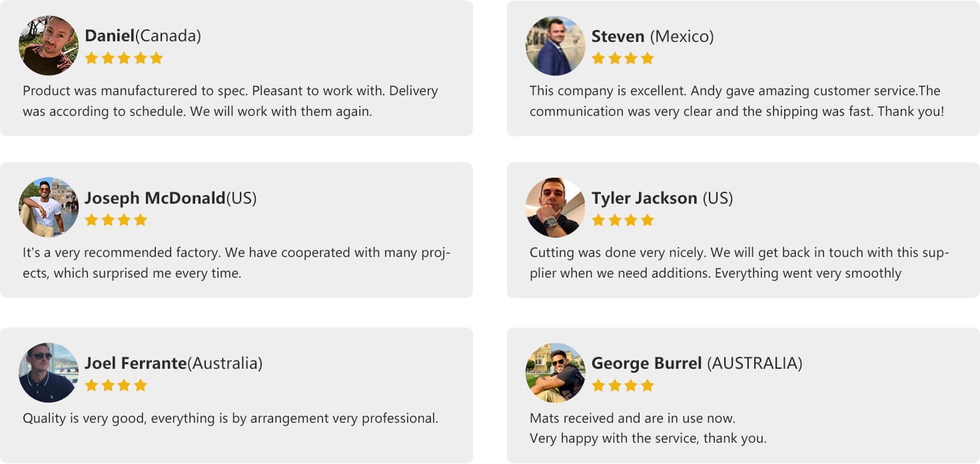Click Daniel's third rating star
Screen dimensions: 980x464
tap(124, 58)
